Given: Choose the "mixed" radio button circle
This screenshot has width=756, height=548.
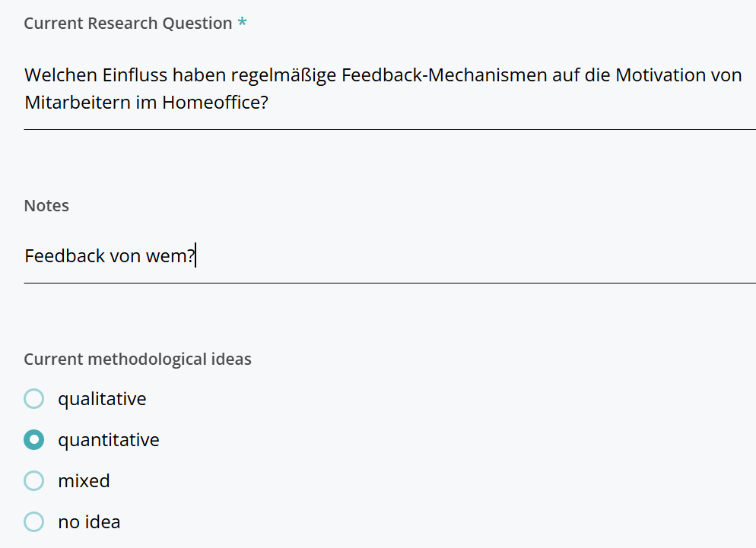Looking at the screenshot, I should 33,481.
